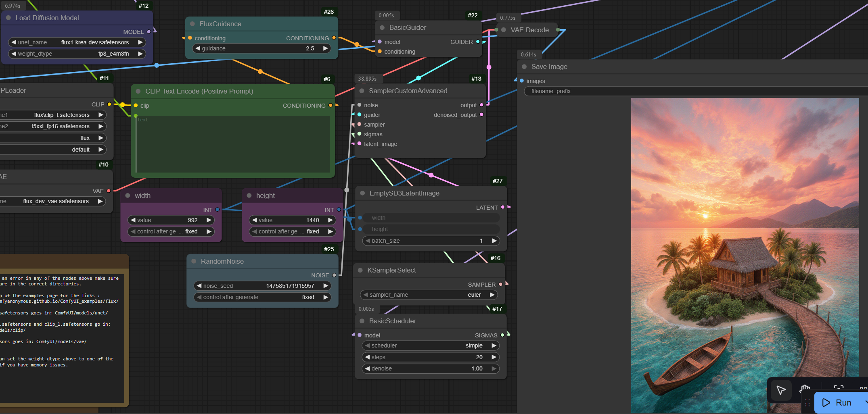Open the flux_dev_vae.safetensors VAE dropdown
Image resolution: width=868 pixels, height=414 pixels.
[53, 201]
